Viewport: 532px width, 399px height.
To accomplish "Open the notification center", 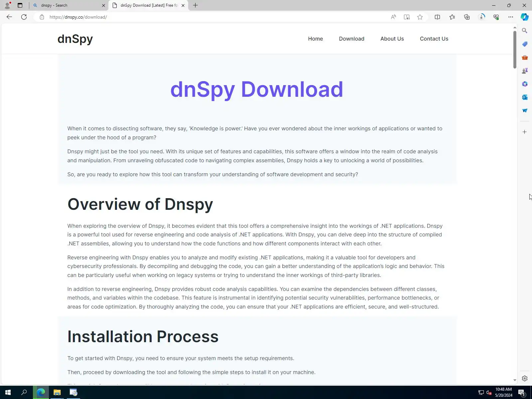I will [x=522, y=393].
